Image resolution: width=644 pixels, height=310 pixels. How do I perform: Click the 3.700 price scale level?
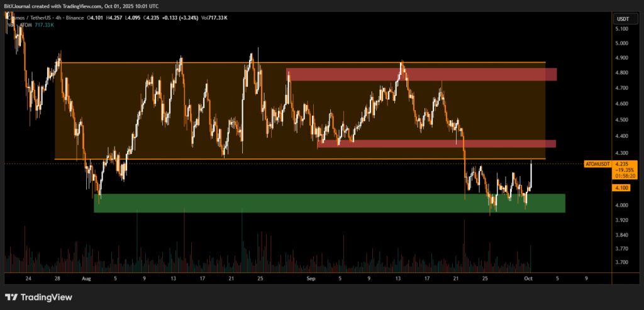point(621,262)
